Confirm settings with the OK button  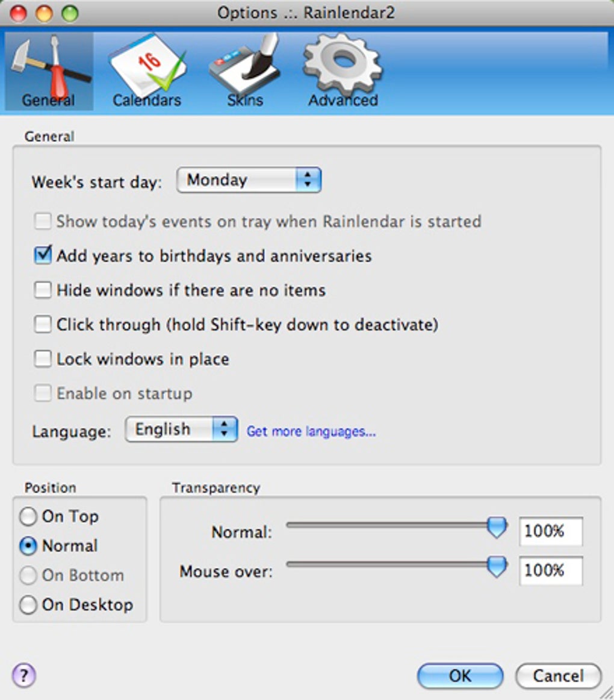(x=460, y=676)
